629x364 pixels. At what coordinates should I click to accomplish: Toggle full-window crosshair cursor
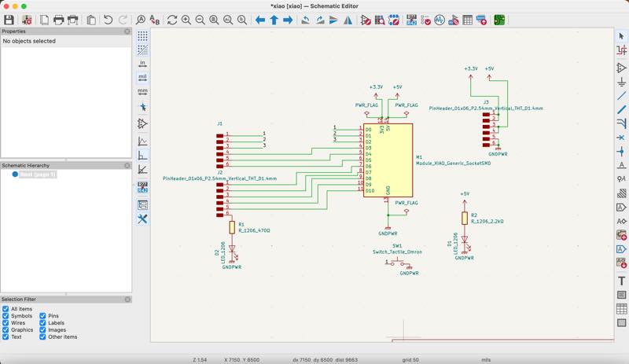coord(142,107)
